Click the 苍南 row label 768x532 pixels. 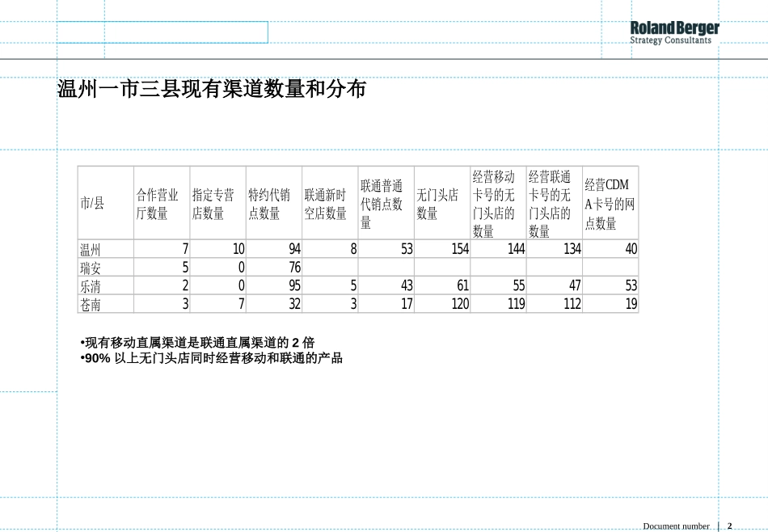pos(106,304)
